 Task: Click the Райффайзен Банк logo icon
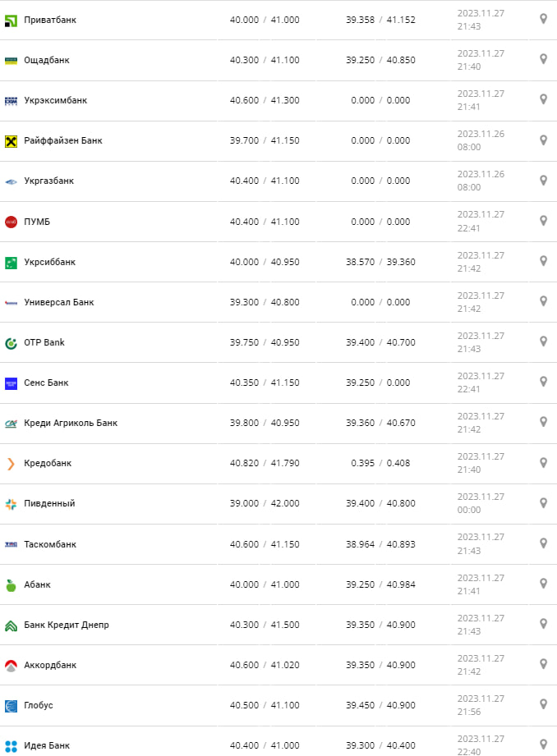click(12, 141)
